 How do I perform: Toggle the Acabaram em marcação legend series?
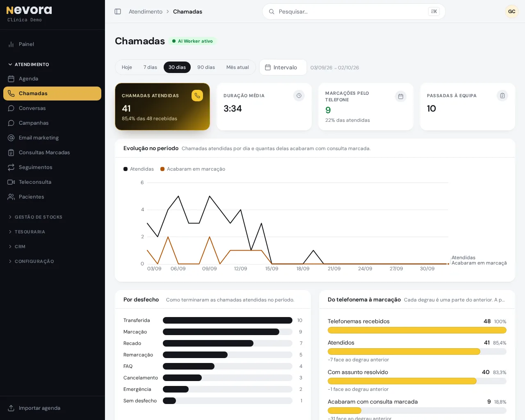[193, 169]
